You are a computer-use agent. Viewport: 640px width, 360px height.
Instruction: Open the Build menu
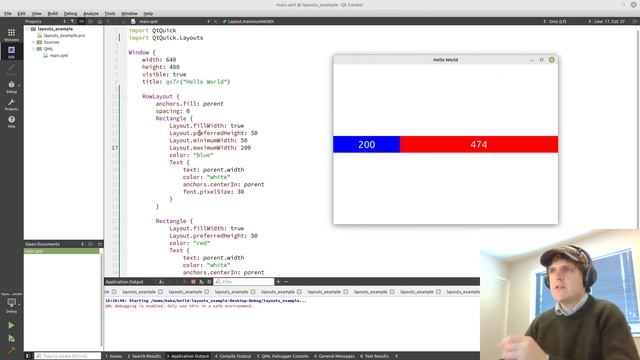coord(53,13)
